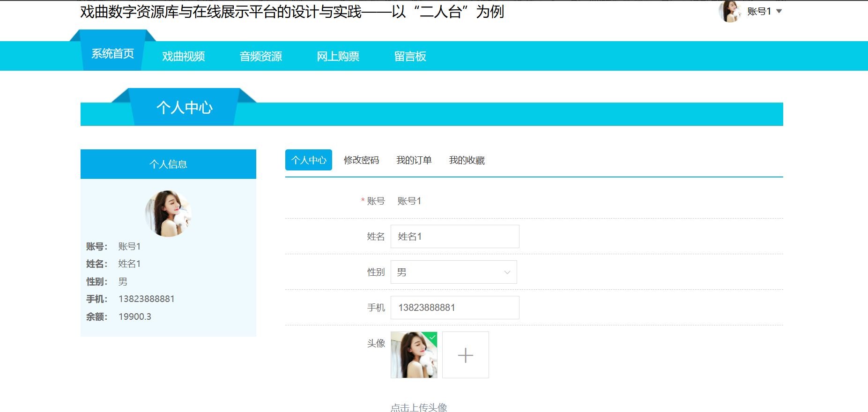The width and height of the screenshot is (868, 412).
Task: Click sidebar phone number 13823888881
Action: coord(147,299)
